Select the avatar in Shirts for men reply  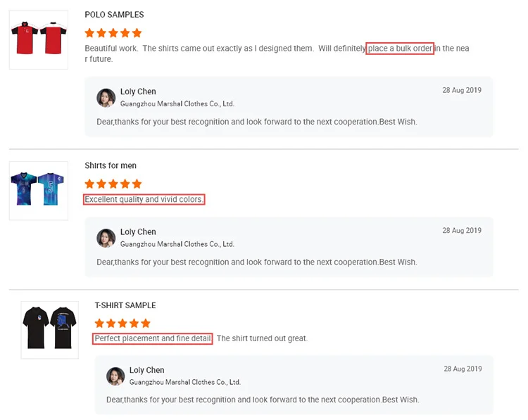tap(106, 238)
